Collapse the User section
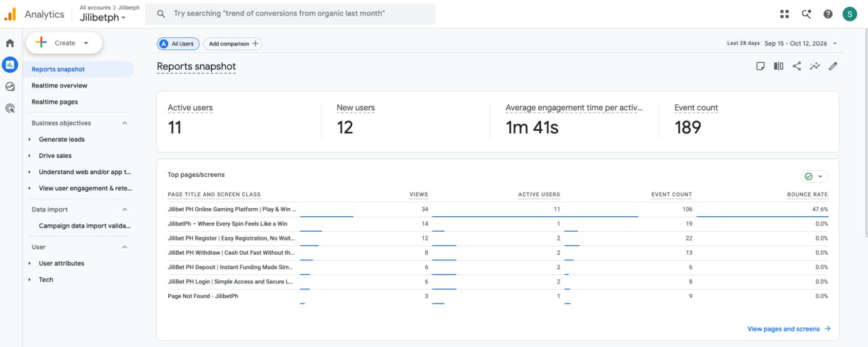This screenshot has width=868, height=347. pyautogui.click(x=125, y=247)
